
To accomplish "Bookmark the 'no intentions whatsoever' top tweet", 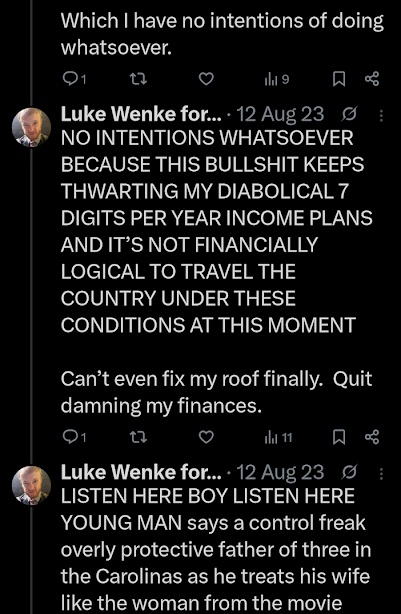I will (x=339, y=79).
